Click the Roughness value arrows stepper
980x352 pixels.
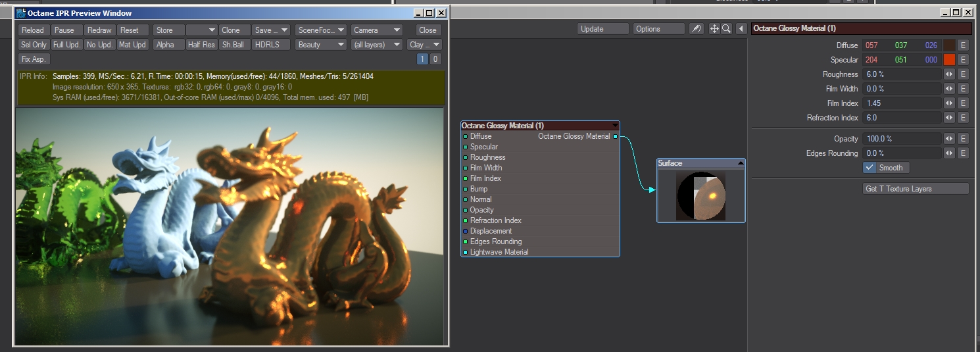[949, 74]
